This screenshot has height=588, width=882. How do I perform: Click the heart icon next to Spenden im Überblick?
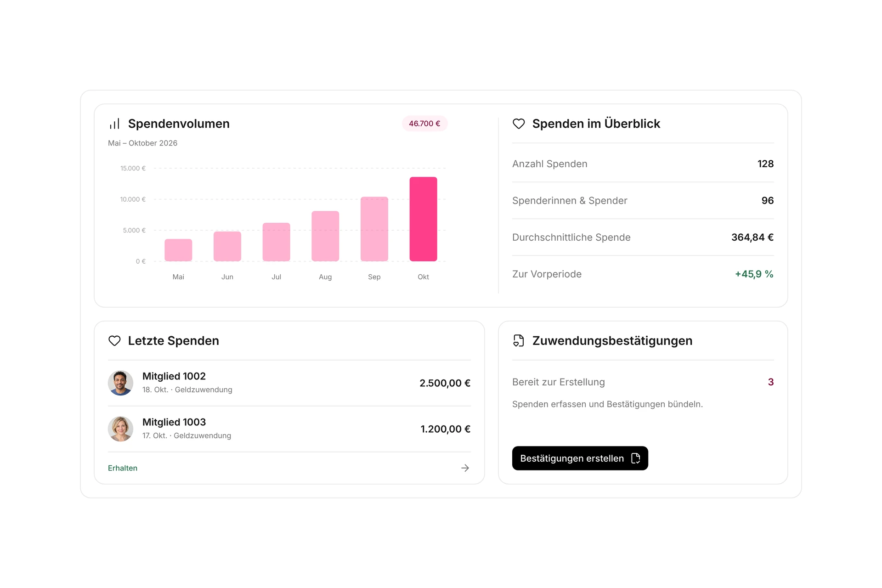pos(519,124)
